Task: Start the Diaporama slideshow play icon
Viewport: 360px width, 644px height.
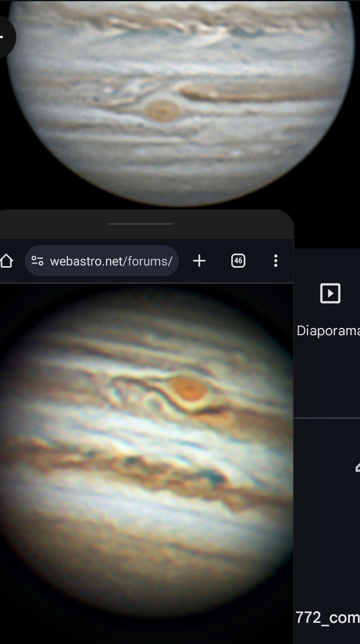Action: point(330,293)
